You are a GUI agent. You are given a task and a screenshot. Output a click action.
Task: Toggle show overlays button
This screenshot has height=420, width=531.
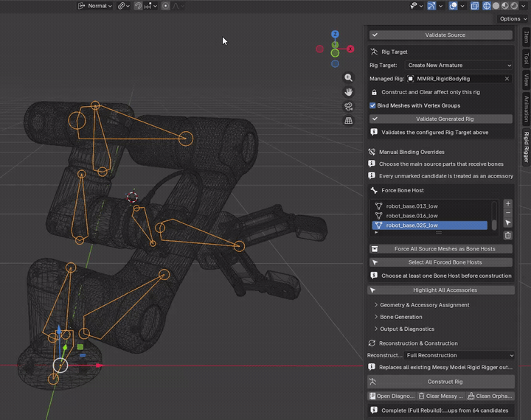(453, 6)
